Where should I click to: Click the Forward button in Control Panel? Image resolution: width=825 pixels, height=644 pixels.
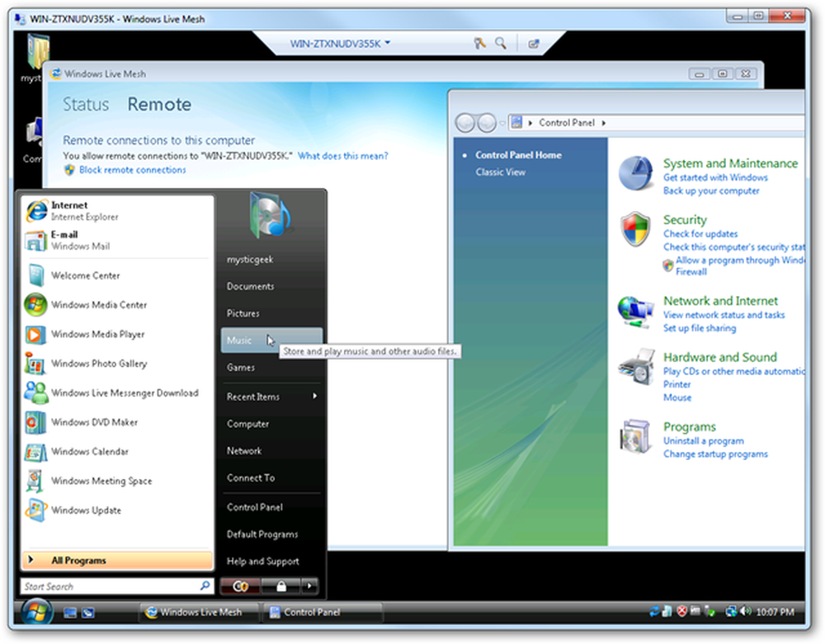487,123
